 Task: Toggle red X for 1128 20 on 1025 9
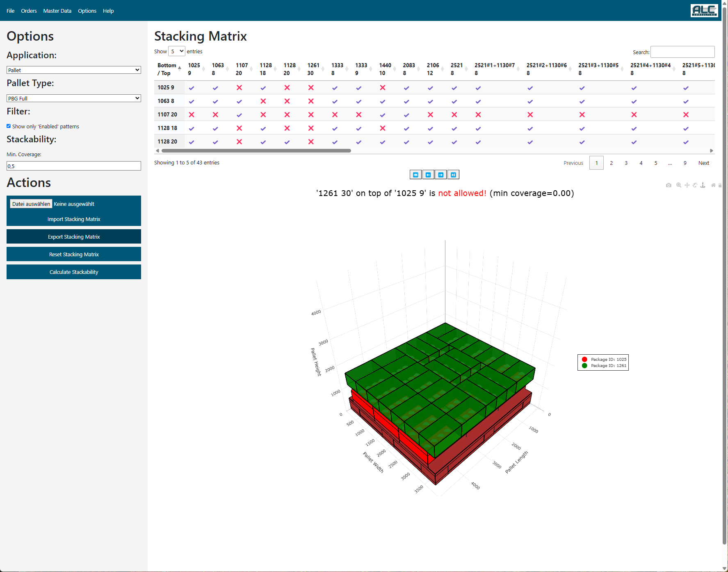pyautogui.click(x=287, y=88)
